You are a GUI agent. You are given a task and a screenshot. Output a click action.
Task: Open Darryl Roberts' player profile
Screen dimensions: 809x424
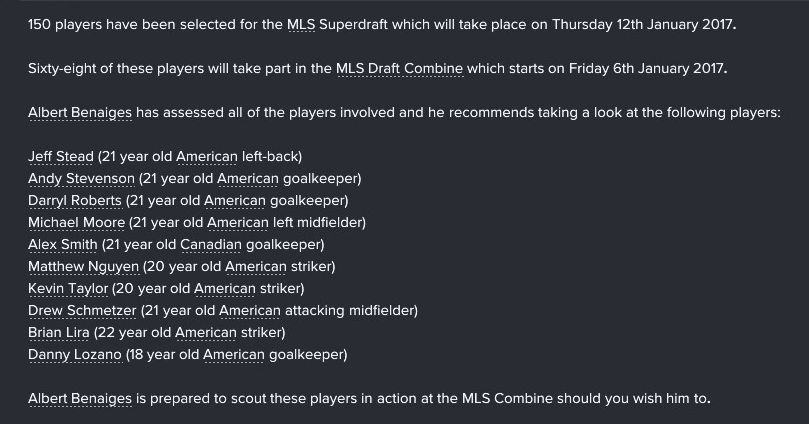(x=75, y=201)
